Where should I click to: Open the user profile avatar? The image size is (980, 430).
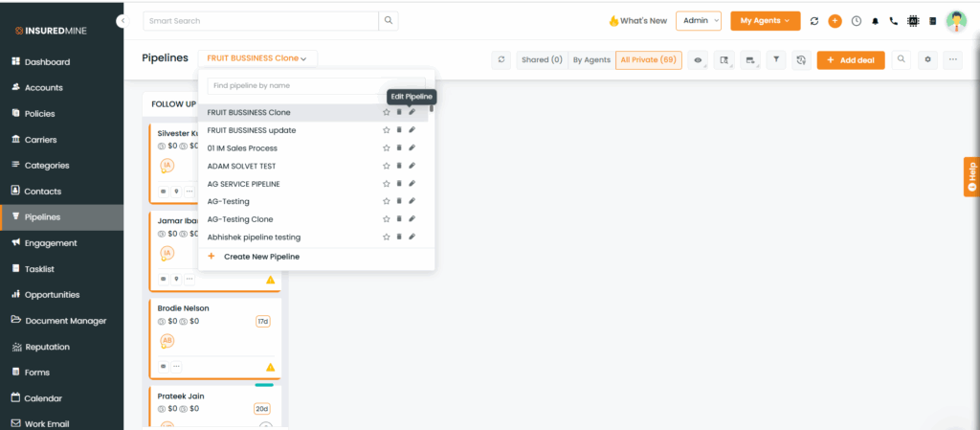(x=956, y=21)
